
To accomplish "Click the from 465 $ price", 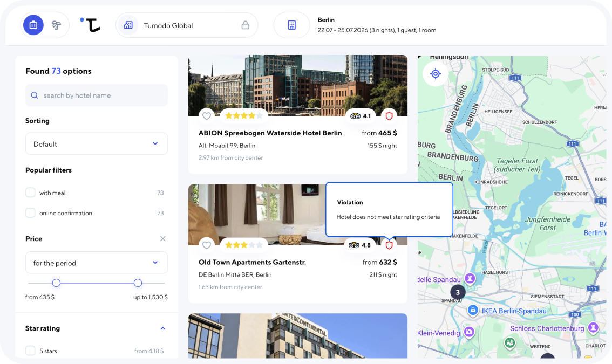I will 379,133.
